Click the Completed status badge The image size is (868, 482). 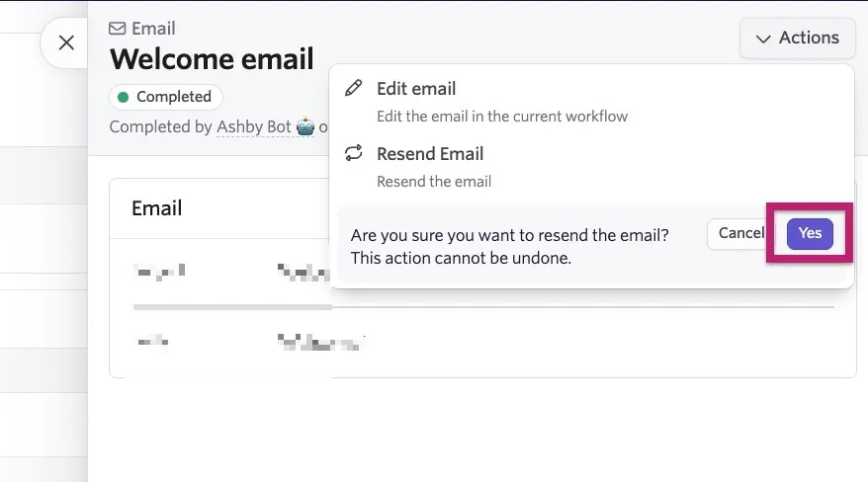coord(166,97)
